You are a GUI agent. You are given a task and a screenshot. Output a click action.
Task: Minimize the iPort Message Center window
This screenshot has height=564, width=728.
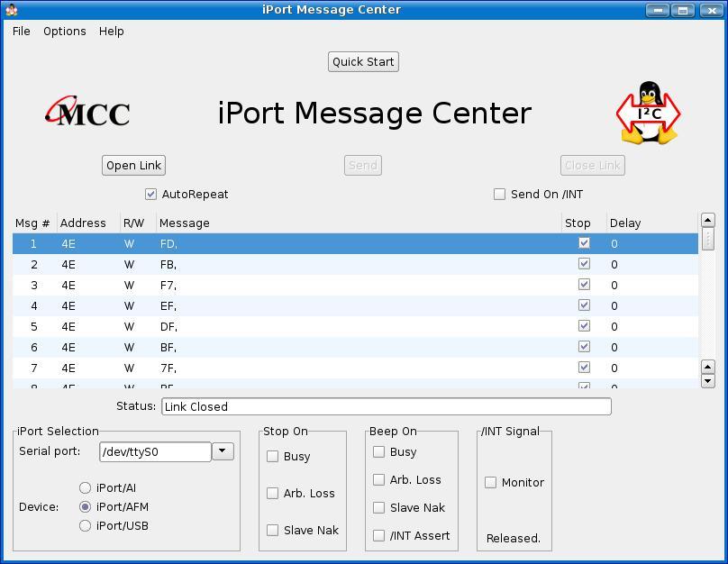tap(658, 10)
